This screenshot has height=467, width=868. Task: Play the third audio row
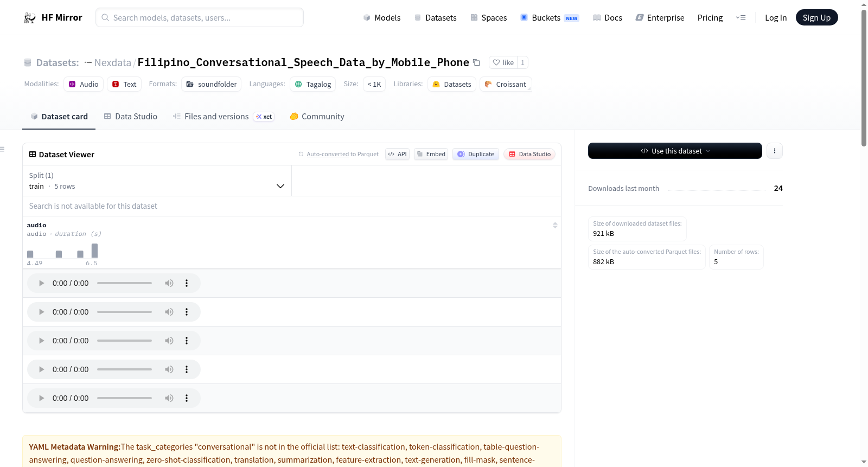coord(41,341)
